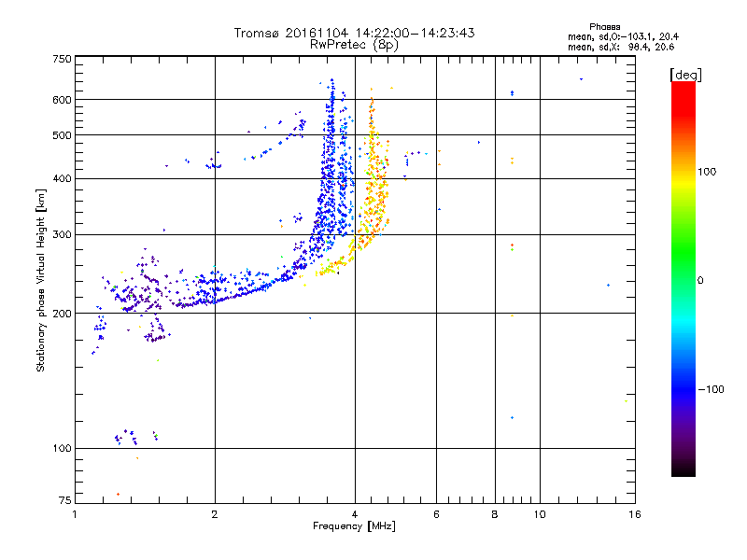This screenshot has width=747, height=560.
Task: Click the "mean, sd,O:-103.1, 20.4" text
Action: 623,36
